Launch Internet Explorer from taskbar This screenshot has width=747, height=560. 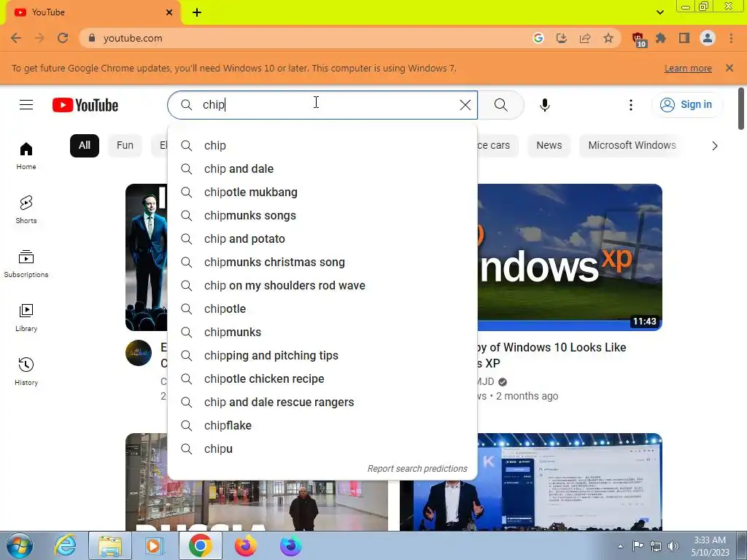(65, 545)
